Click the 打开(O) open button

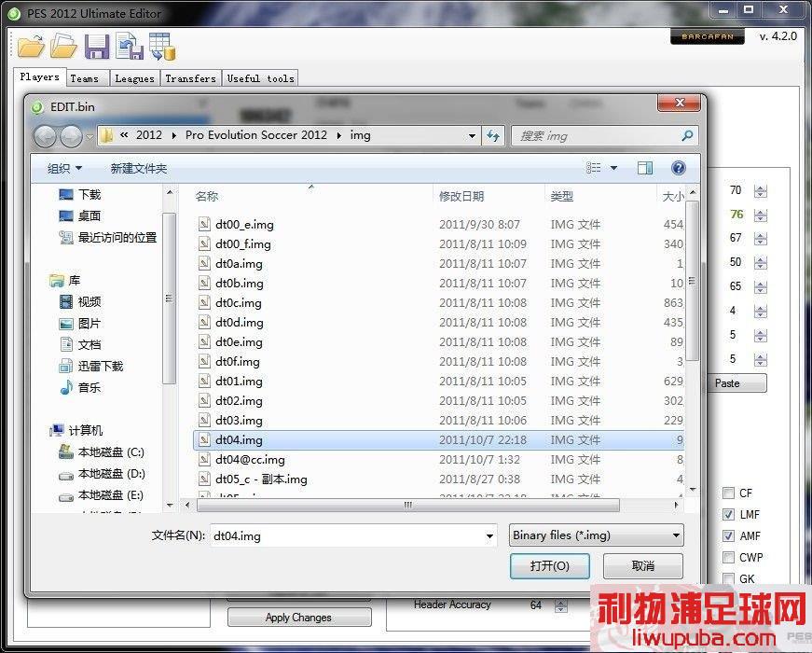549,566
